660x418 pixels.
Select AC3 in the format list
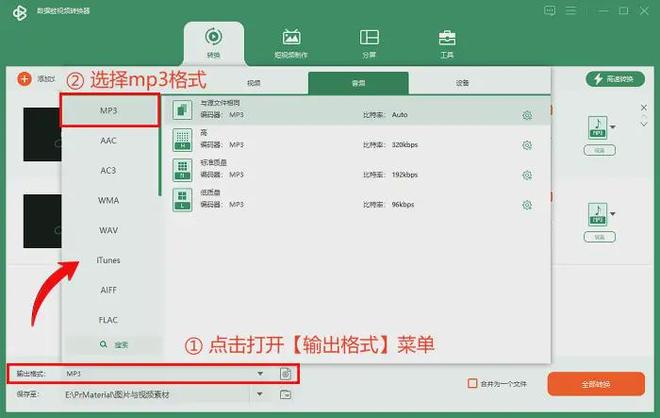[x=109, y=170]
